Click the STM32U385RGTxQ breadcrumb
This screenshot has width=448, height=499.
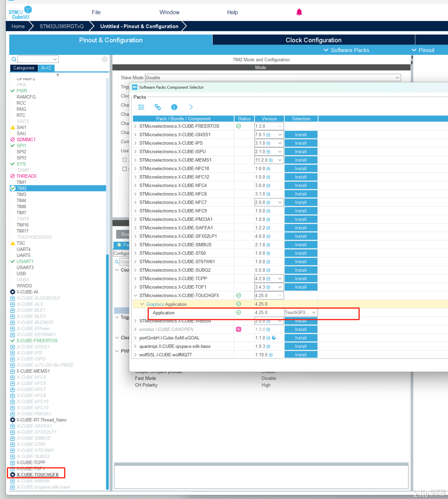[62, 26]
